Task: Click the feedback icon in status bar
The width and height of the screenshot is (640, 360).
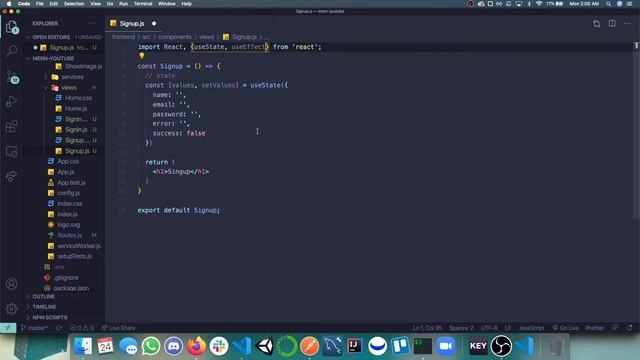Action: [615, 328]
